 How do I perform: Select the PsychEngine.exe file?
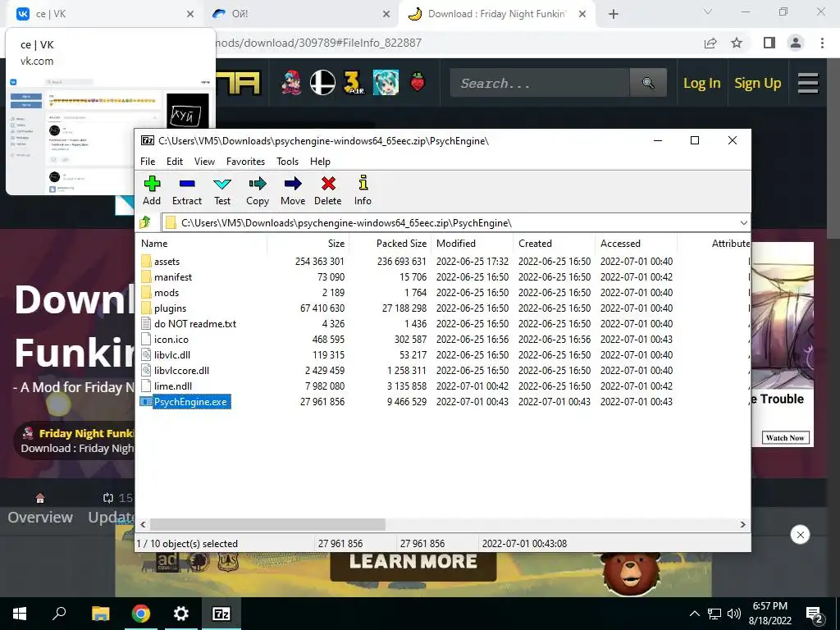pos(190,402)
